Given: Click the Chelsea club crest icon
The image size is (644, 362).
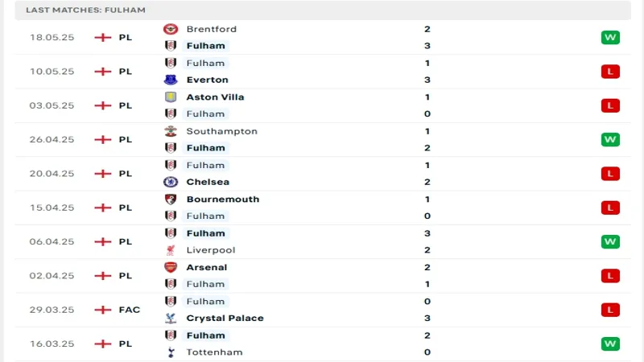Looking at the screenshot, I should [x=171, y=182].
